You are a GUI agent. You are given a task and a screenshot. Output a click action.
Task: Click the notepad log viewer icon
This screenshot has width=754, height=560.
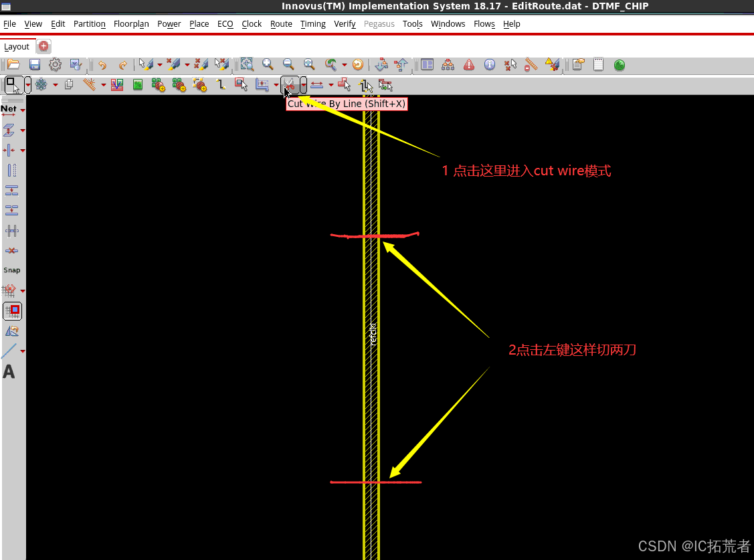click(x=598, y=64)
